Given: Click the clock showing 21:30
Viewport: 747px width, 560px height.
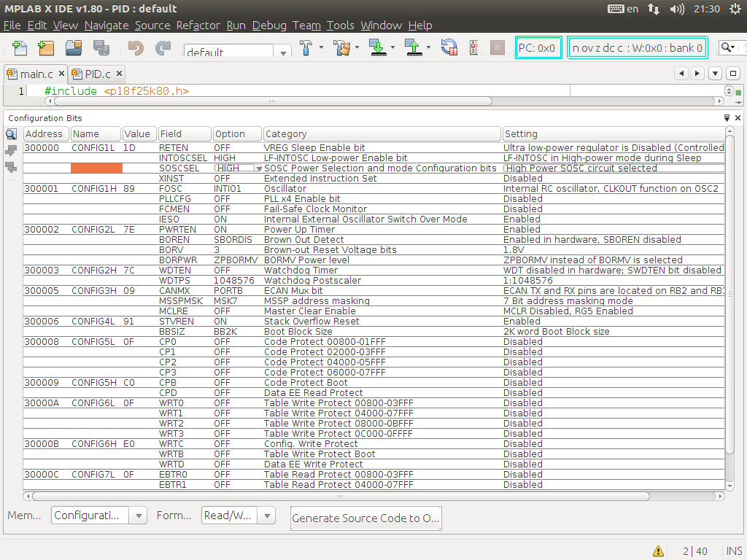Looking at the screenshot, I should coord(706,9).
